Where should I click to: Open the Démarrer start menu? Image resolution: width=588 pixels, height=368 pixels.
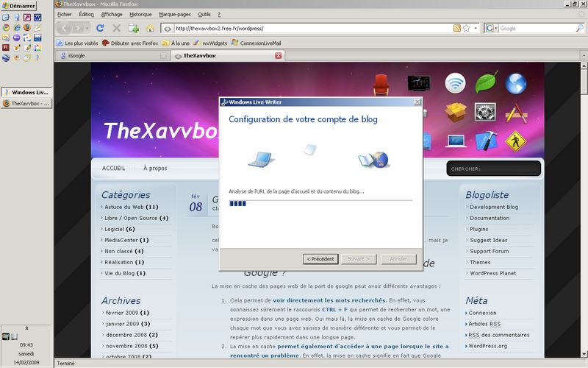pos(19,6)
